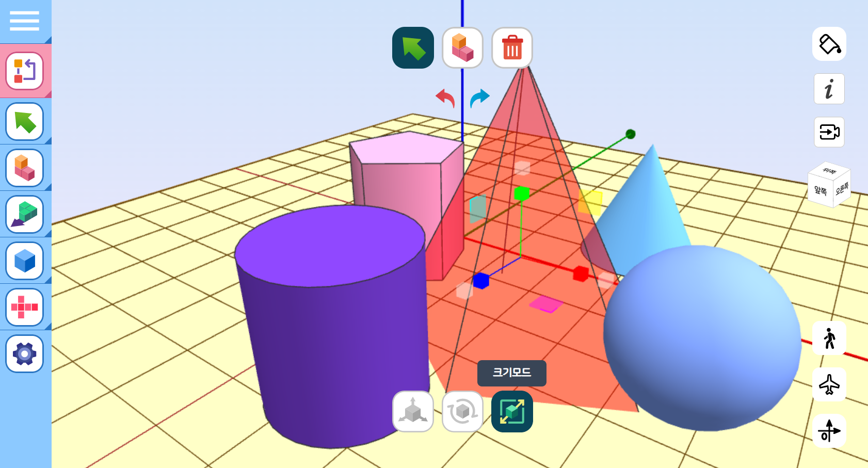Image resolution: width=868 pixels, height=468 pixels.
Task: Select the green cube extrude tool
Action: 24,215
